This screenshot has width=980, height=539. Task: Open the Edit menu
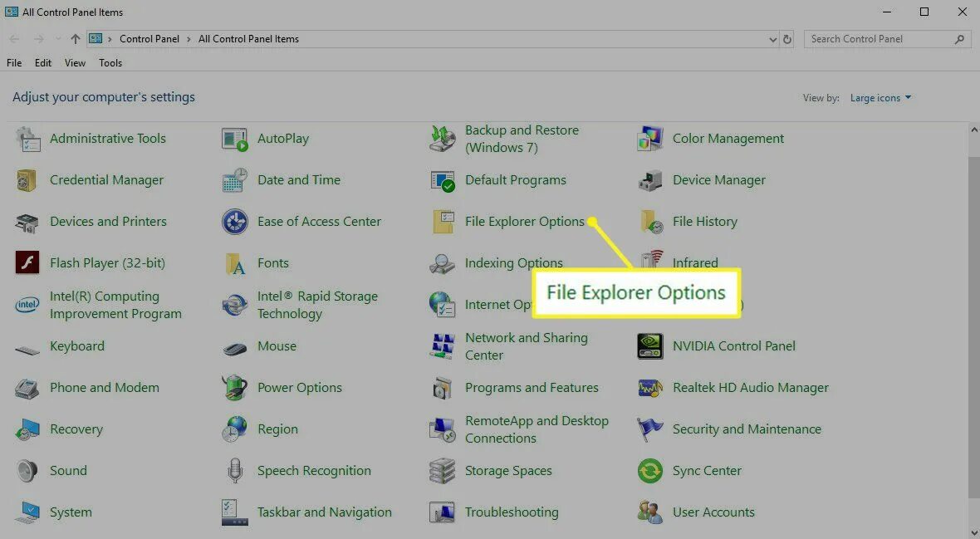tap(43, 62)
